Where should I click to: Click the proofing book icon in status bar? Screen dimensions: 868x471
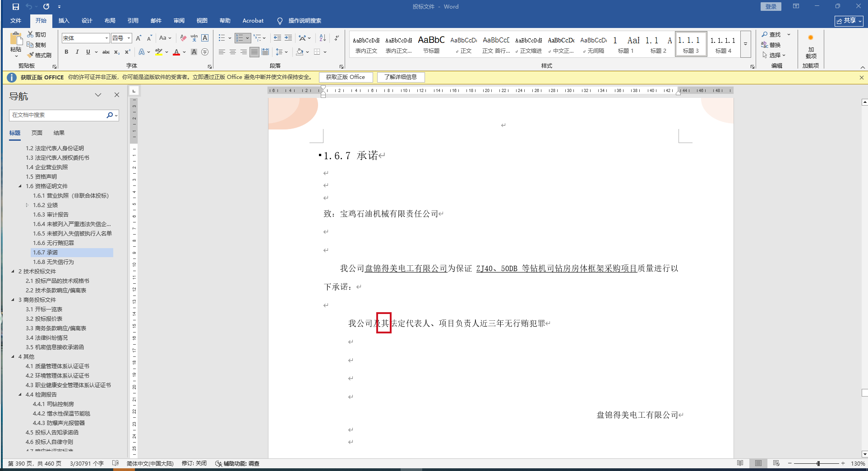coord(115,463)
